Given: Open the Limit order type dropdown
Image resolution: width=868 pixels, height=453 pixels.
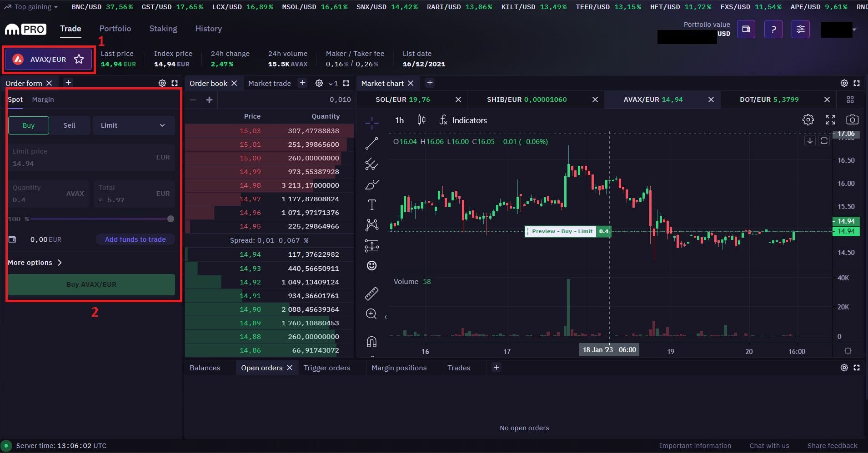Looking at the screenshot, I should coord(134,125).
